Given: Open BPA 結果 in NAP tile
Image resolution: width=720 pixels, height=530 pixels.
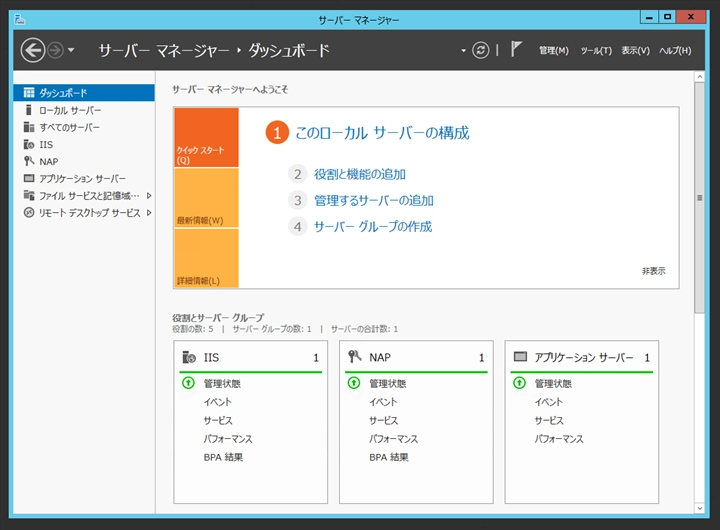Looking at the screenshot, I should pyautogui.click(x=388, y=457).
